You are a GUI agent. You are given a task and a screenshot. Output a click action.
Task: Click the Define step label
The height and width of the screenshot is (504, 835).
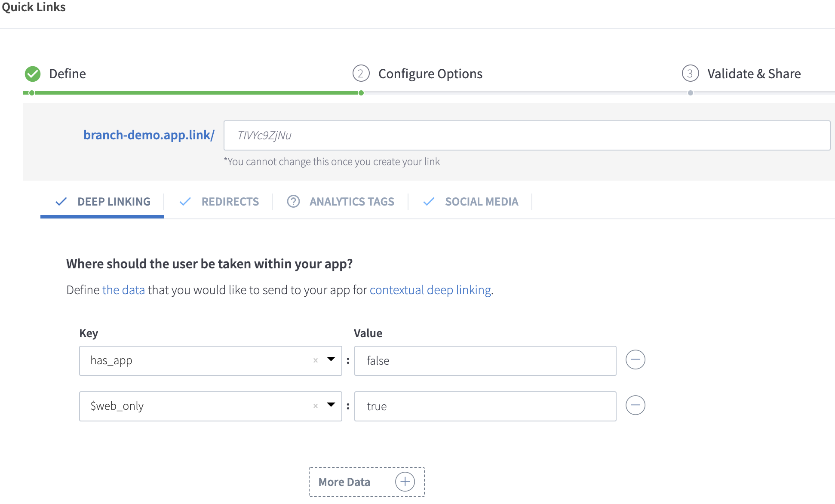click(68, 74)
